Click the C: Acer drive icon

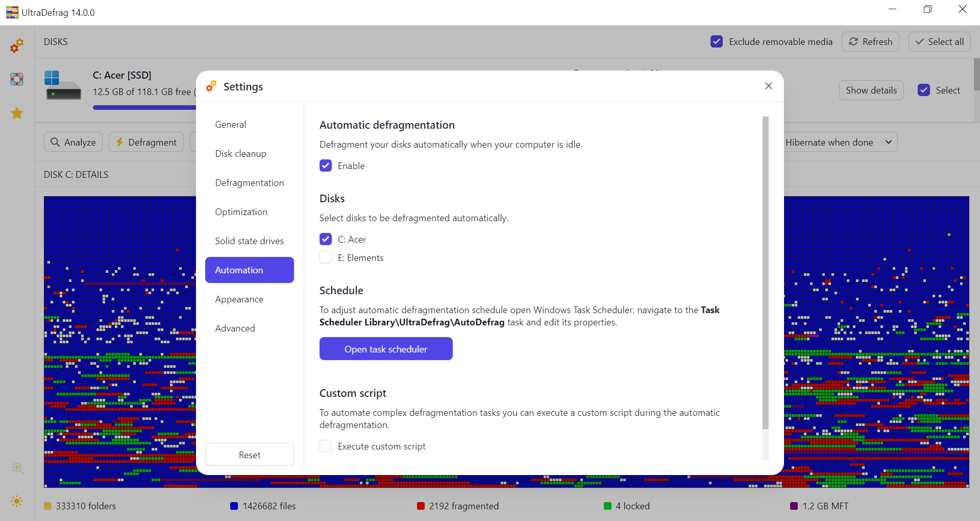tap(63, 85)
